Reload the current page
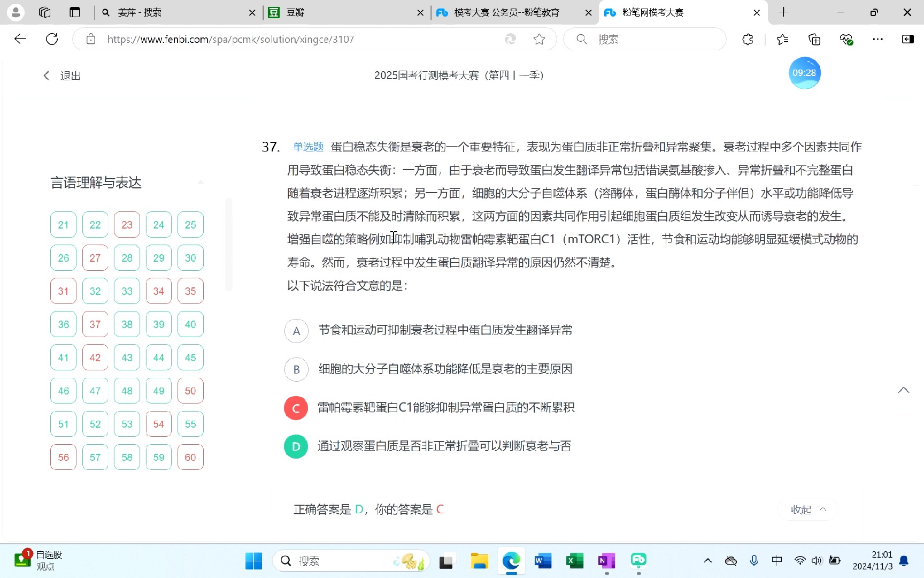924x578 pixels. click(x=52, y=39)
